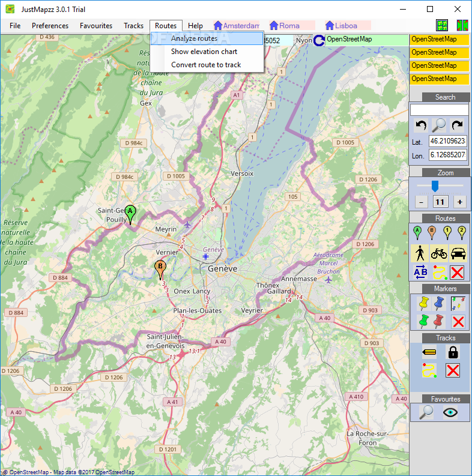Screen dimensions: 472x476
Task: Click the zoom level slider handle
Action: 435,186
